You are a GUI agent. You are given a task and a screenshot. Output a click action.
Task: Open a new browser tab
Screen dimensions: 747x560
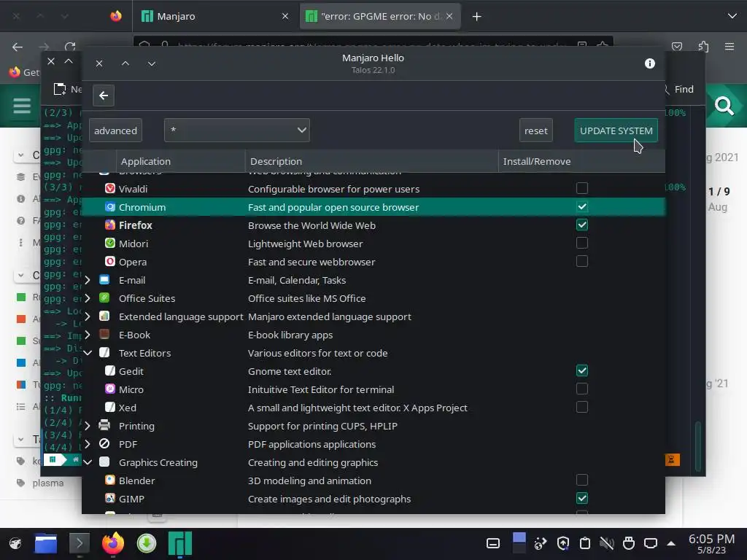pos(476,17)
